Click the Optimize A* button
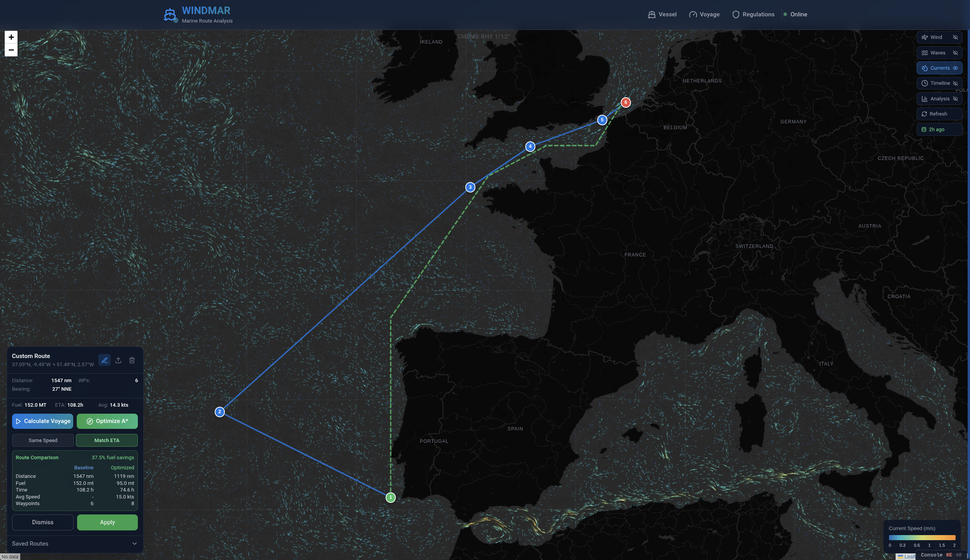 click(x=107, y=421)
